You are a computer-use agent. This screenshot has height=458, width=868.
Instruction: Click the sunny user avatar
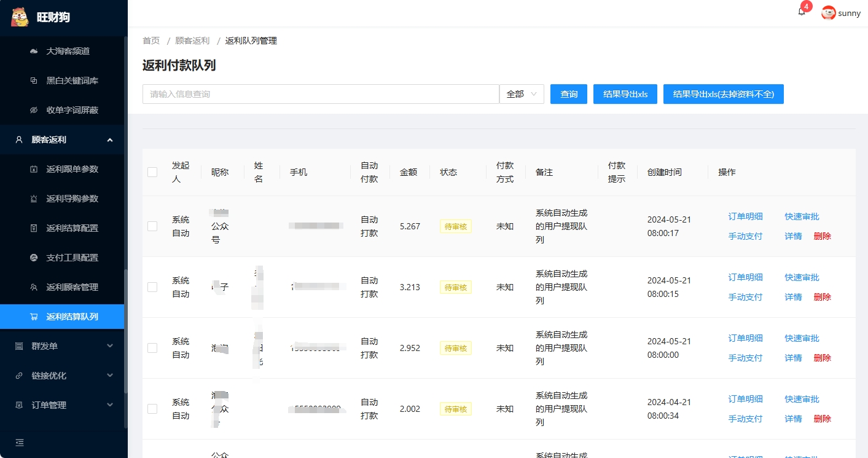(x=829, y=13)
